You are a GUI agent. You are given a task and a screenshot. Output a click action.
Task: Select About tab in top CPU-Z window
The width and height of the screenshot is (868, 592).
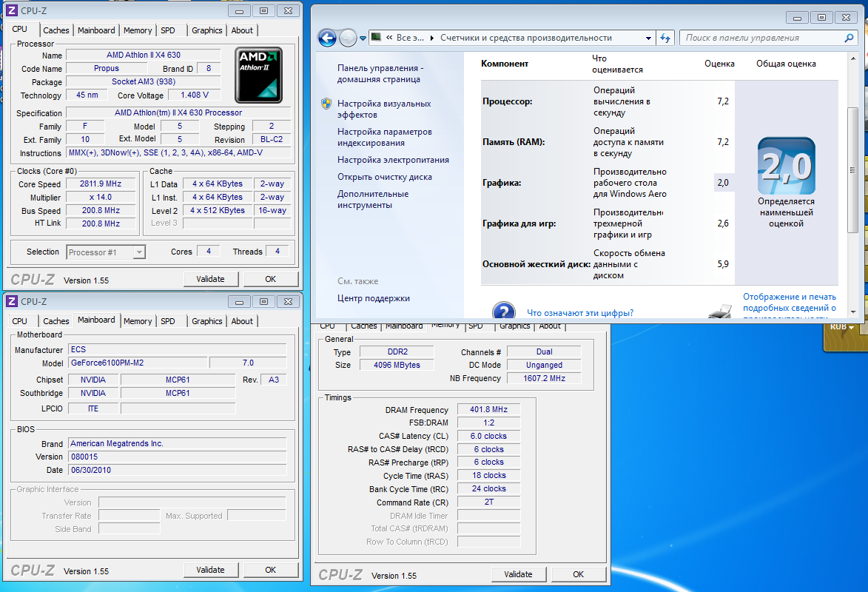242,30
